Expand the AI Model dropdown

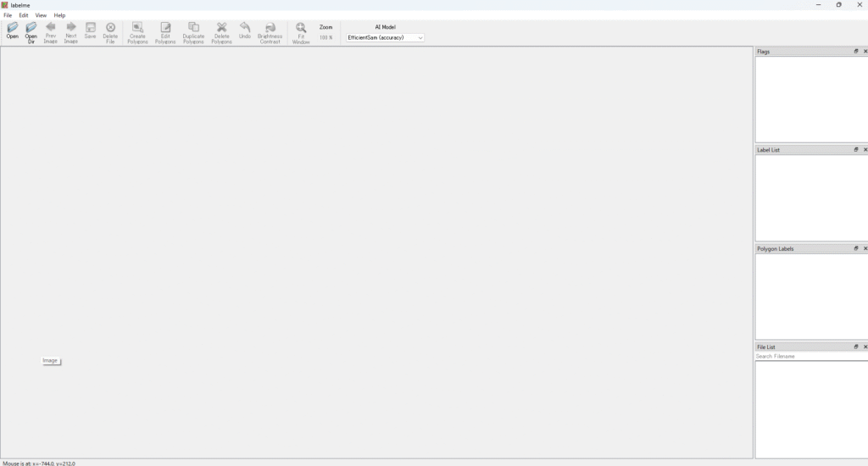coord(385,37)
